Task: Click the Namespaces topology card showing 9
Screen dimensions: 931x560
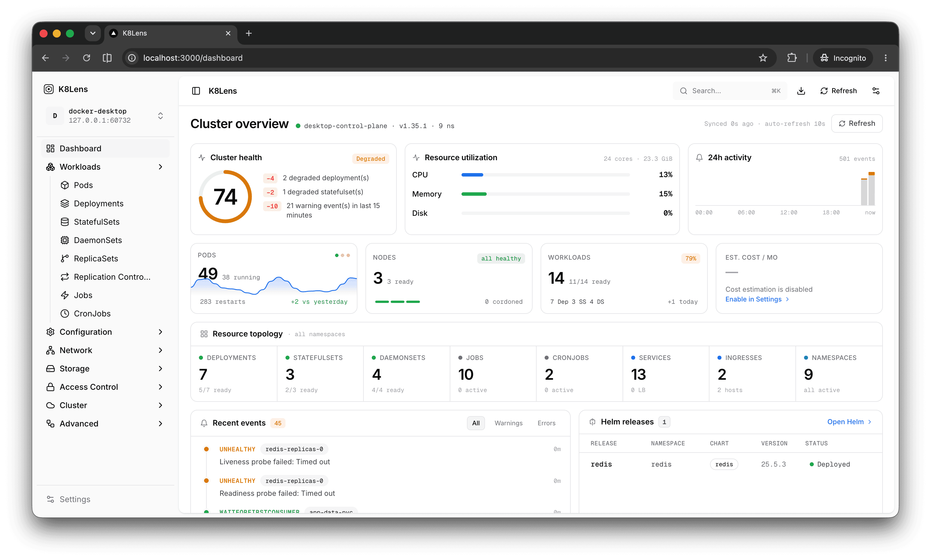Action: [839, 374]
